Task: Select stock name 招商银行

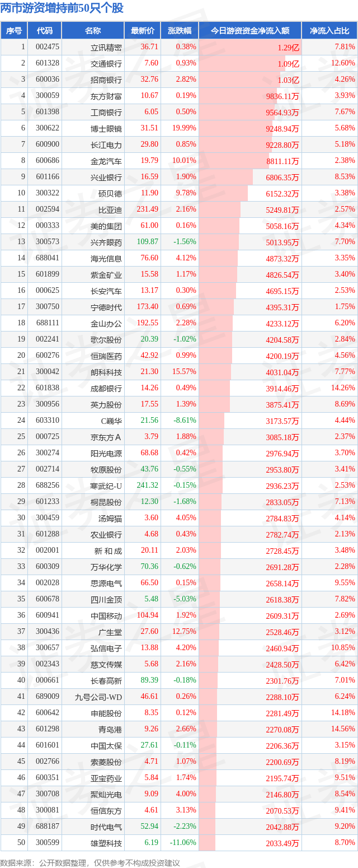Action: click(106, 80)
